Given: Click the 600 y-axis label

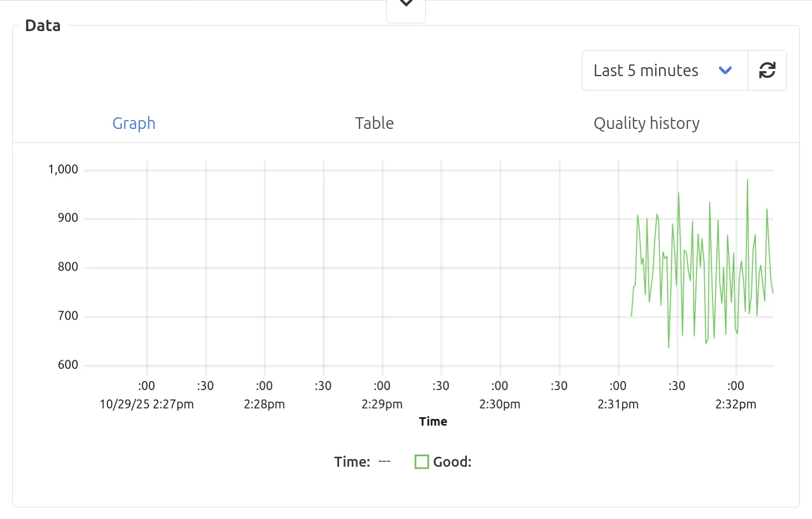Looking at the screenshot, I should click(68, 365).
